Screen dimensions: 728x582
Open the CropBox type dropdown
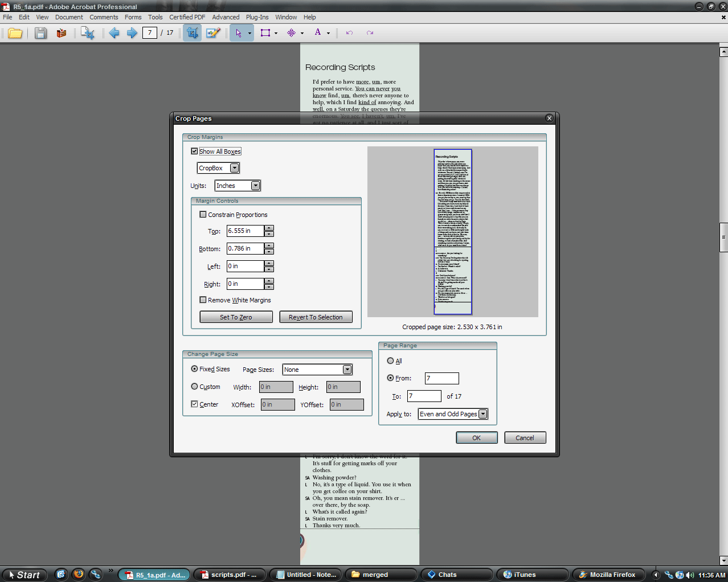(234, 168)
